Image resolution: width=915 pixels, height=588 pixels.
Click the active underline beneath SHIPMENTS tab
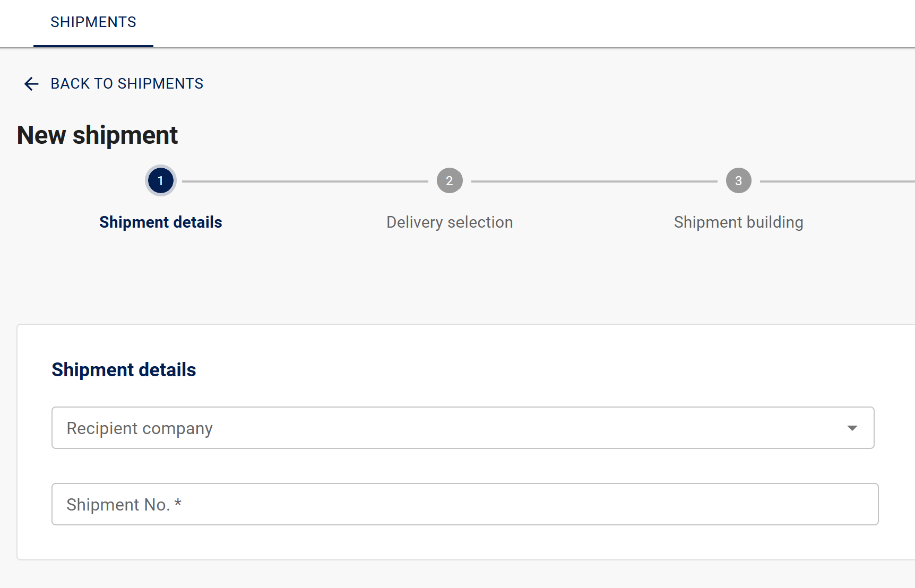pos(93,46)
